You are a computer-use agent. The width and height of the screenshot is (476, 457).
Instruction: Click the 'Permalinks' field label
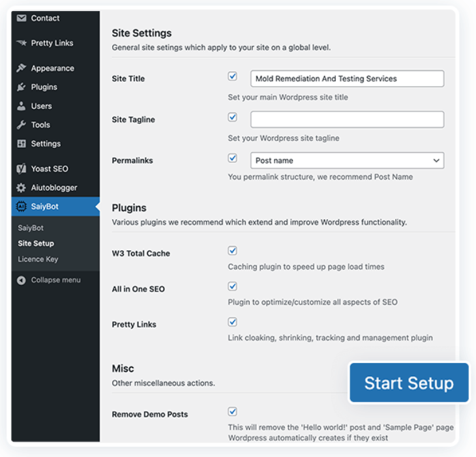[x=132, y=160]
